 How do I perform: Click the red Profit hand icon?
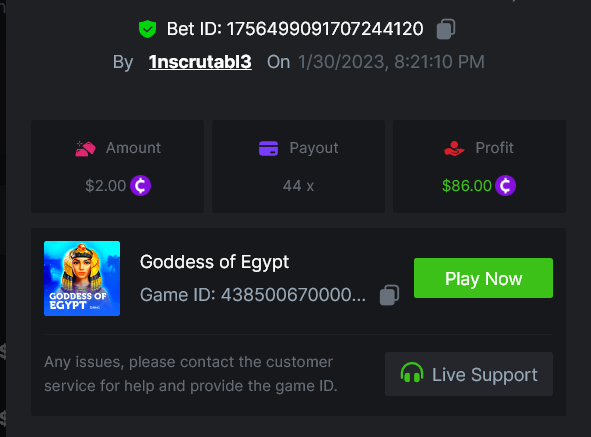pyautogui.click(x=454, y=148)
